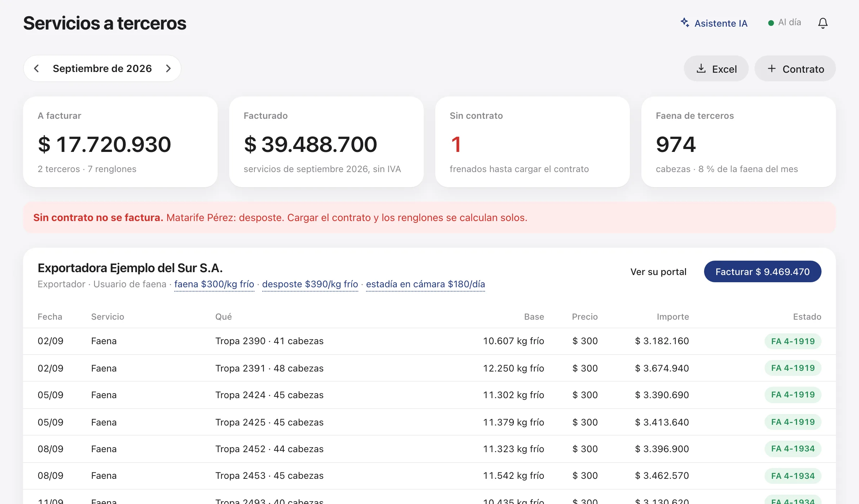Open the faena $300/kg frío contract link
This screenshot has width=859, height=504.
click(214, 284)
